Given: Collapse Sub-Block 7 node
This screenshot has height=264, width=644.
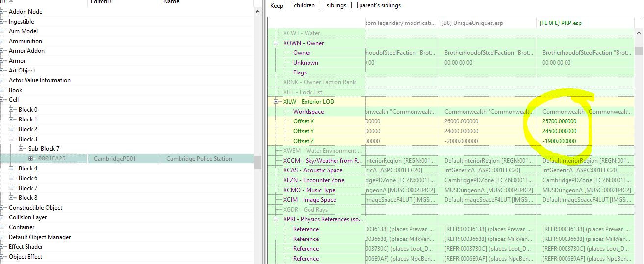Looking at the screenshot, I should [22, 149].
